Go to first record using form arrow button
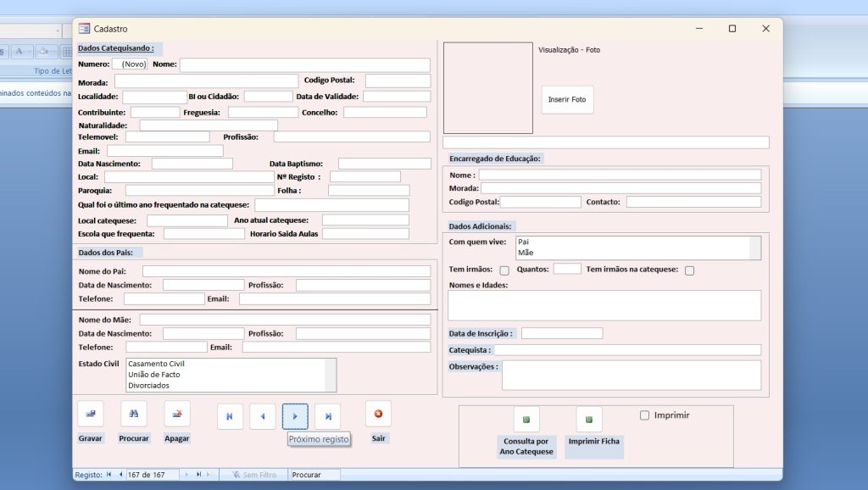This screenshot has width=868, height=490. pyautogui.click(x=230, y=416)
